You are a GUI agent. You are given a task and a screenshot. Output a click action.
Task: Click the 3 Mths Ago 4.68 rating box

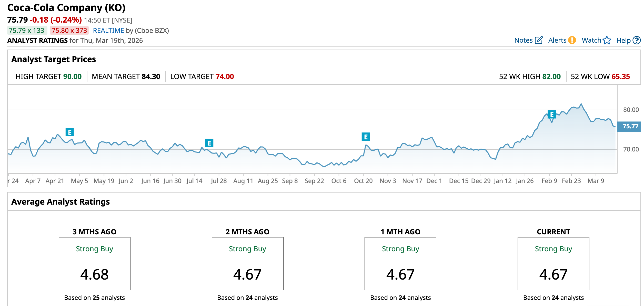coord(94,264)
